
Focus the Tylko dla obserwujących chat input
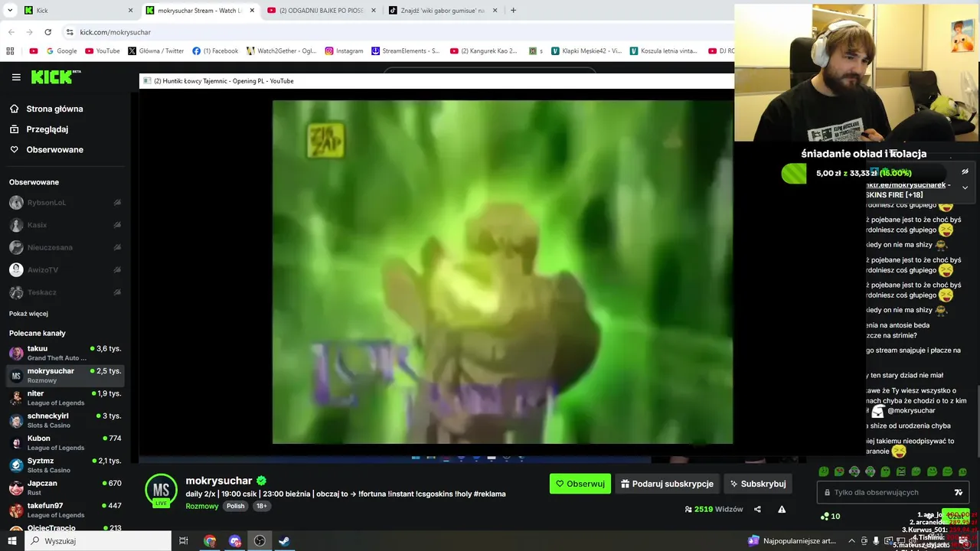click(x=892, y=492)
